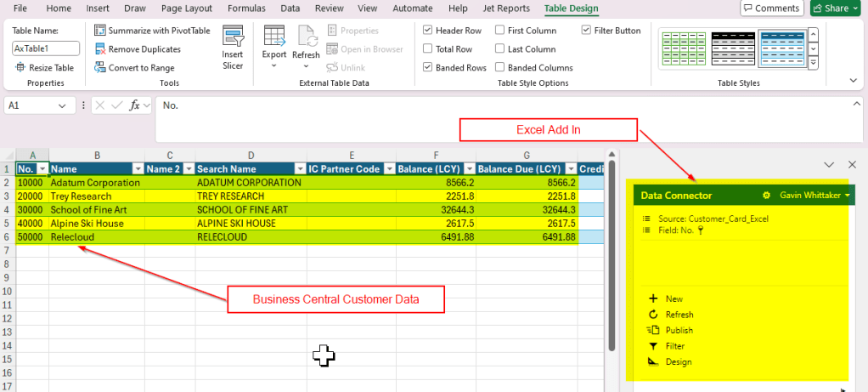Click the Comments button

tap(771, 9)
